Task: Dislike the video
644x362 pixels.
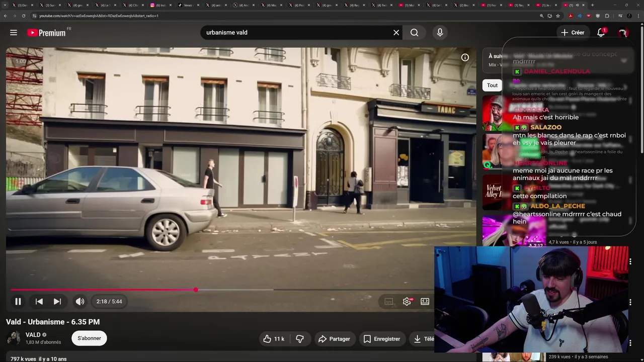Action: [300, 339]
